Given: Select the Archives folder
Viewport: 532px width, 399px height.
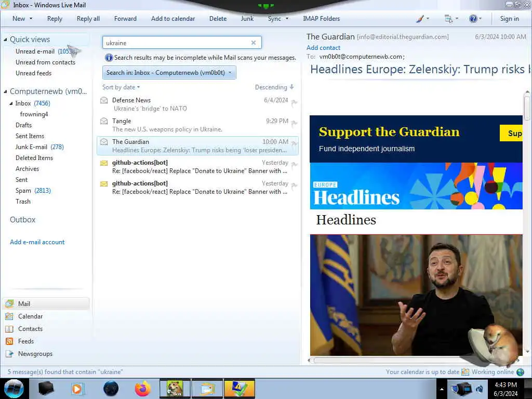Looking at the screenshot, I should tap(27, 169).
